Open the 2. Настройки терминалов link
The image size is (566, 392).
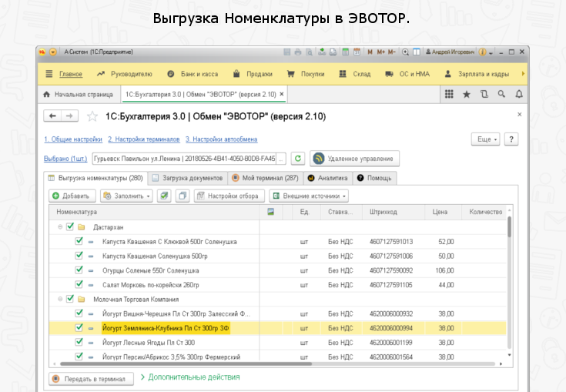pyautogui.click(x=143, y=139)
